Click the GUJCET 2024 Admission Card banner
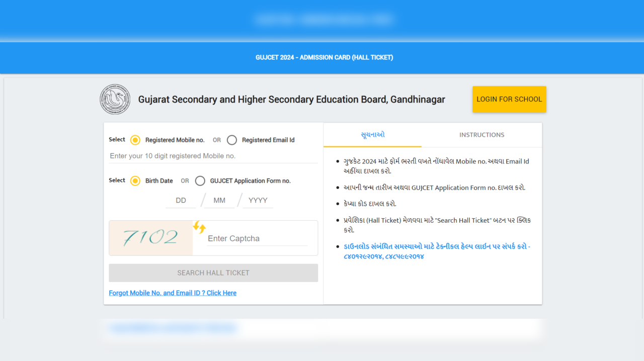Viewport: 644px width, 361px height. point(324,57)
